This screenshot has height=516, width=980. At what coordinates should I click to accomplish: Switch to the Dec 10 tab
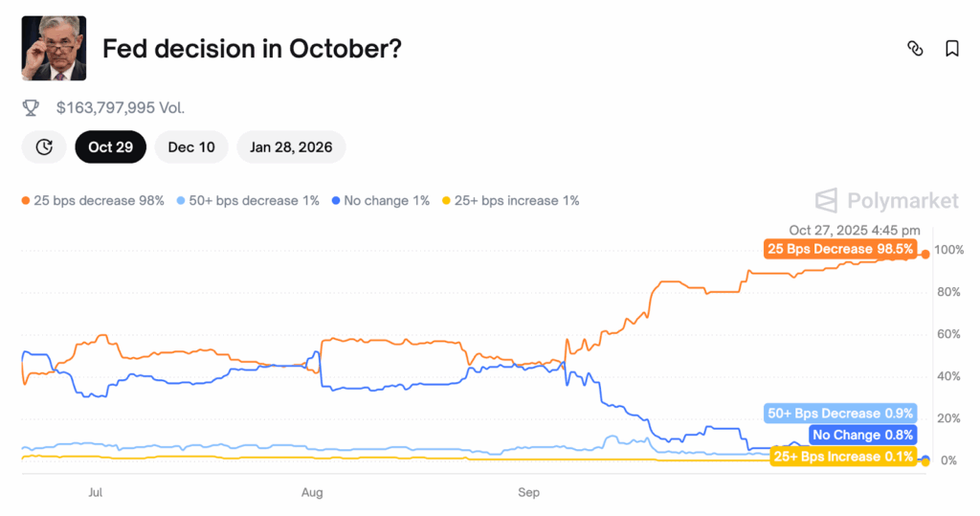coord(191,147)
